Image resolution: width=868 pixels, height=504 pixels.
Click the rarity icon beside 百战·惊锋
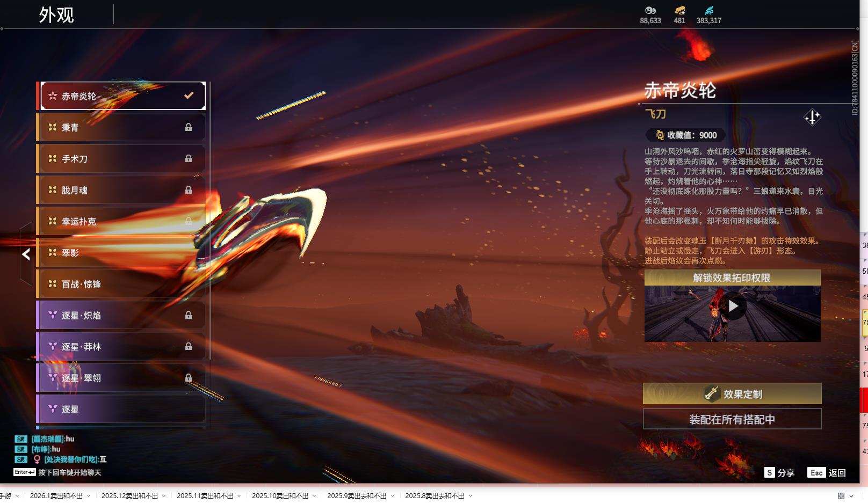point(53,283)
